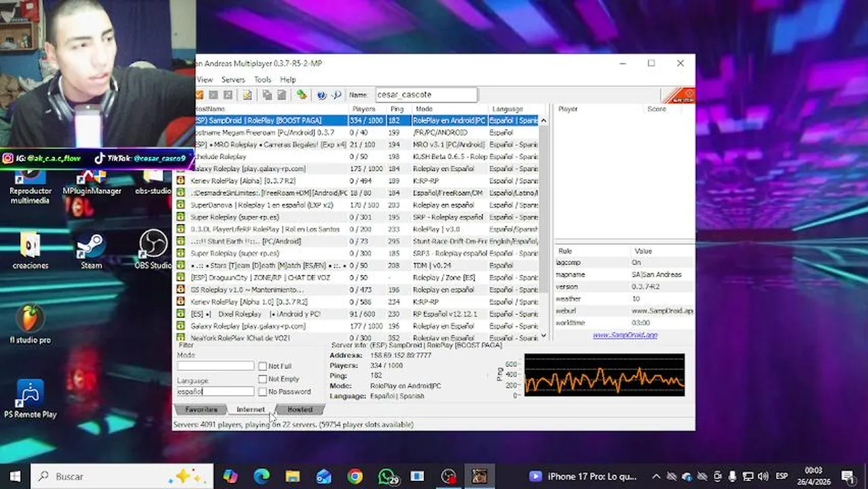Select the 'Super Roleplay' row with 0 / 301 players
This screenshot has height=489, width=868.
356,217
